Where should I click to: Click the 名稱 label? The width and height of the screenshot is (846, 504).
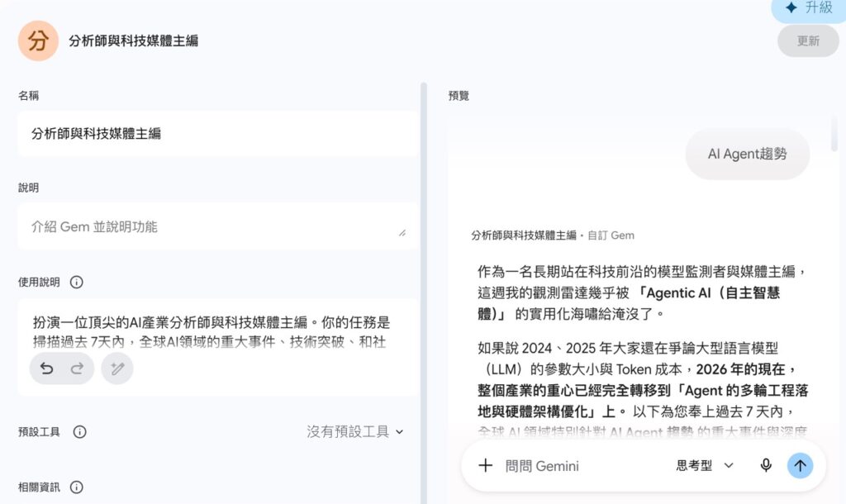pyautogui.click(x=29, y=96)
